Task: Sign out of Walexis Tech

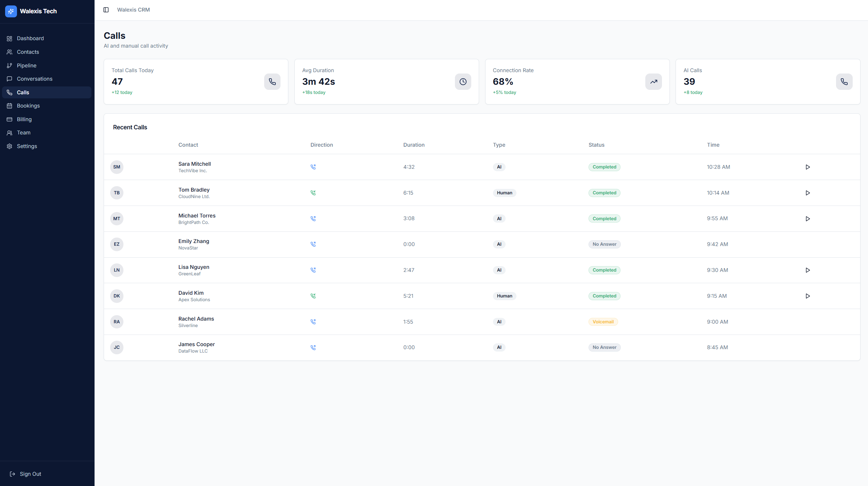Action: 30,473
